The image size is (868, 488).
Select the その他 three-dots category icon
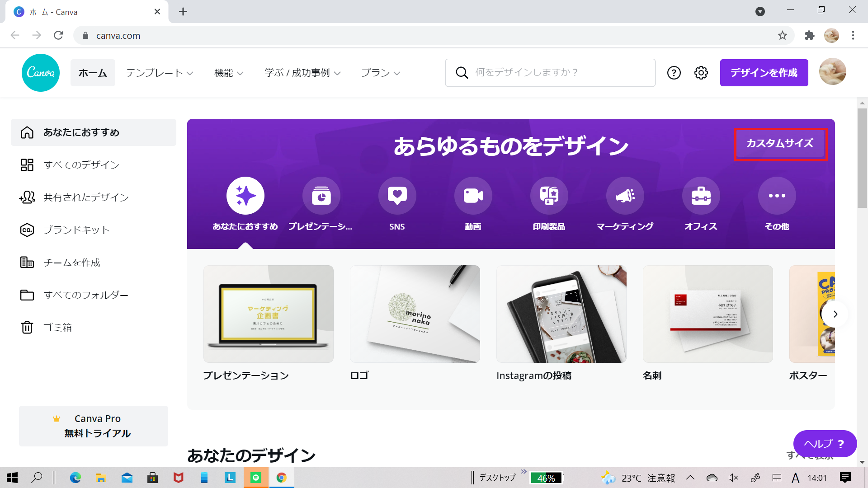click(777, 196)
